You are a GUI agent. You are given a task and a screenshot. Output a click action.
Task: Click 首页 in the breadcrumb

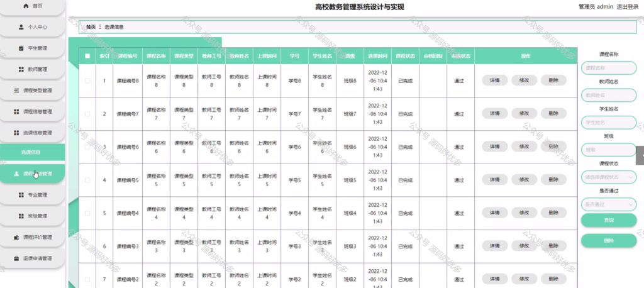coord(91,26)
